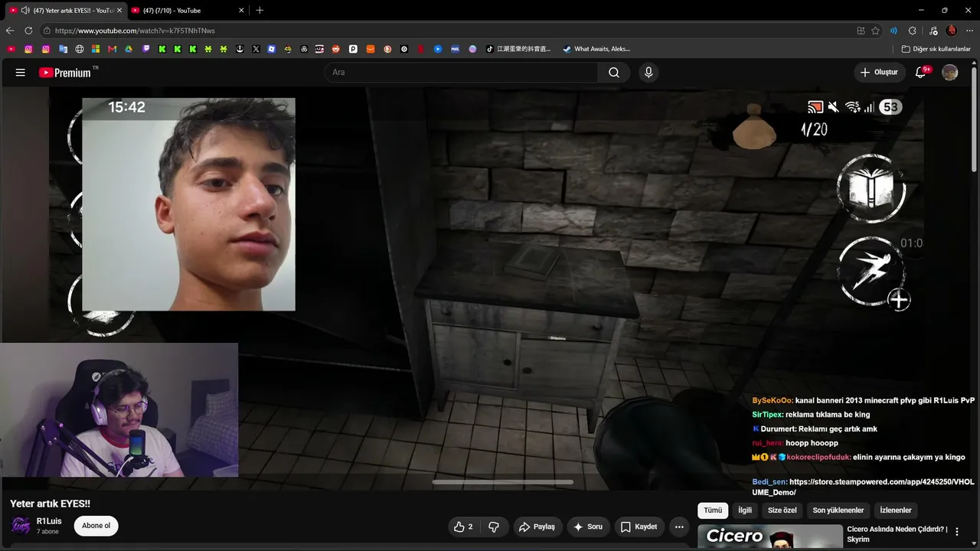Open the browser extensions puzzle icon

(x=912, y=31)
